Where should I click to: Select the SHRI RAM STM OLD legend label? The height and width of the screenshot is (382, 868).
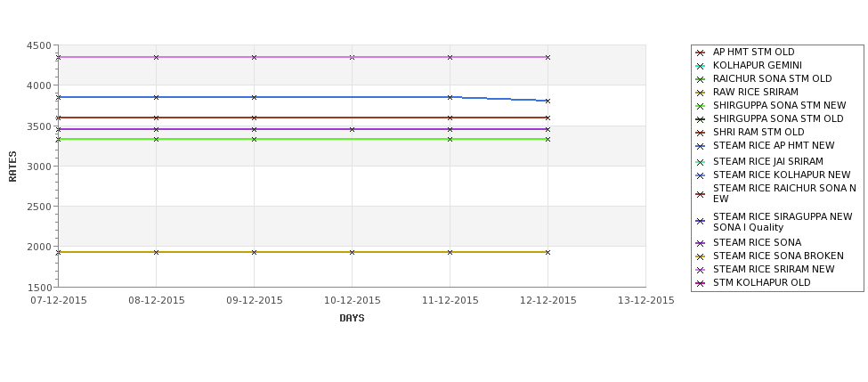point(758,132)
